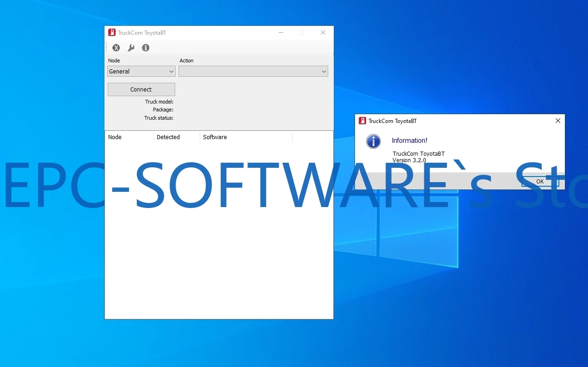The width and height of the screenshot is (588, 367).
Task: Select the Node column header
Action: (x=115, y=137)
